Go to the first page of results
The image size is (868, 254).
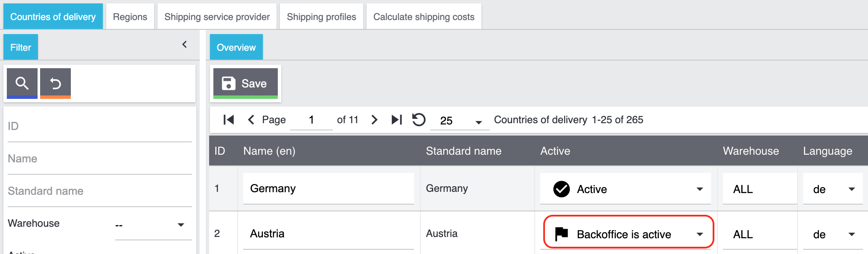click(x=229, y=120)
